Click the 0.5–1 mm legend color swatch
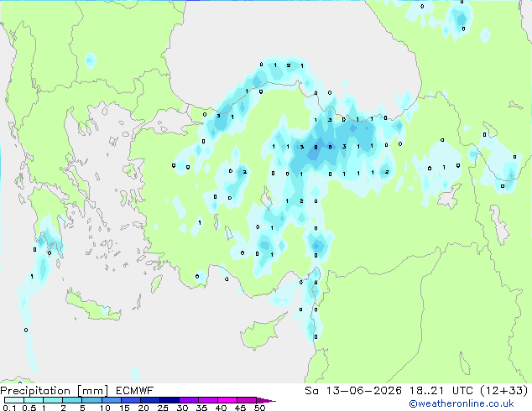The image size is (532, 411). pos(34,400)
